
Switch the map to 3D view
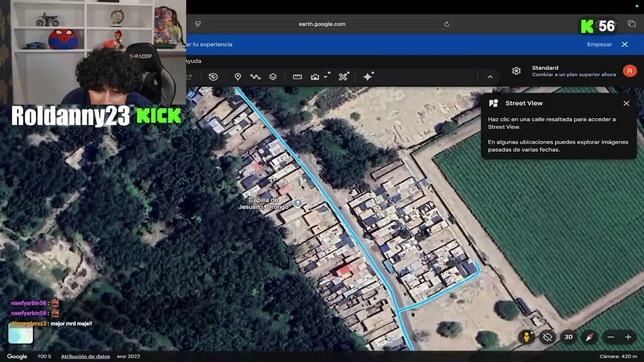569,337
